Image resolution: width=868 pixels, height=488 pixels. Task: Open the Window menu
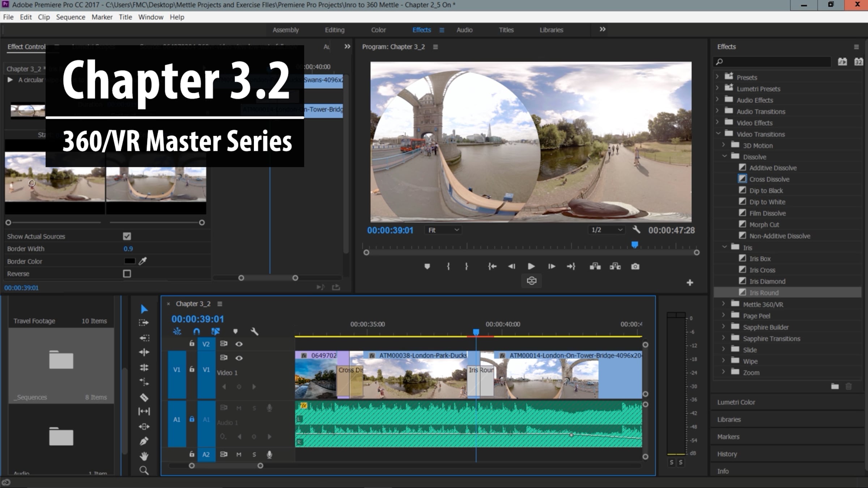pyautogui.click(x=151, y=17)
